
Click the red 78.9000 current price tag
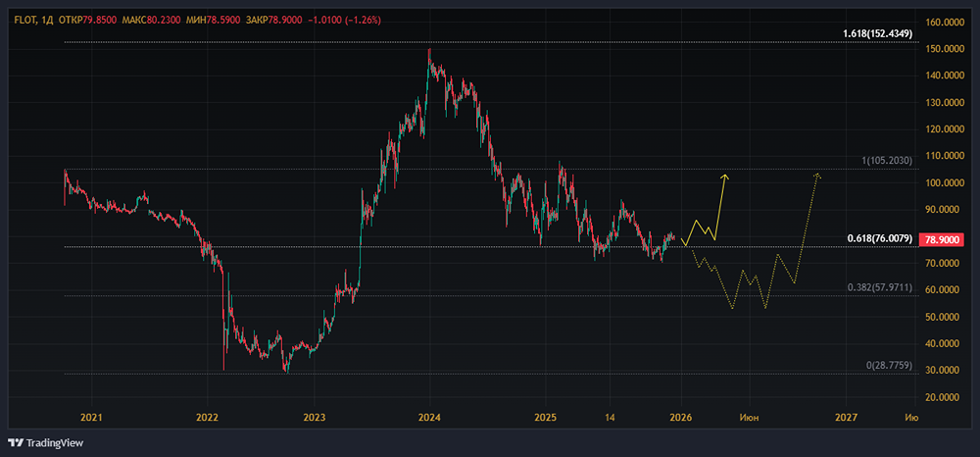pos(943,239)
